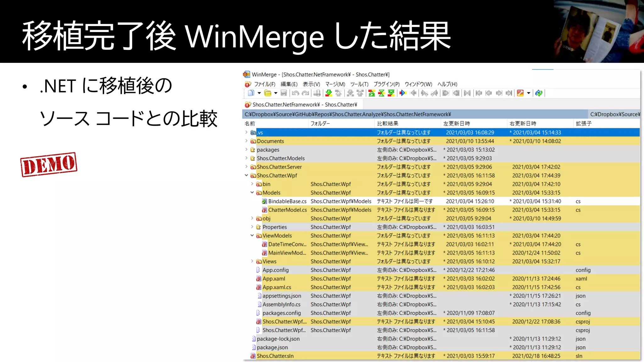The image size is (644, 362).
Task: Click the grey Copy Left arrow icon
Action: pyautogui.click(x=413, y=93)
